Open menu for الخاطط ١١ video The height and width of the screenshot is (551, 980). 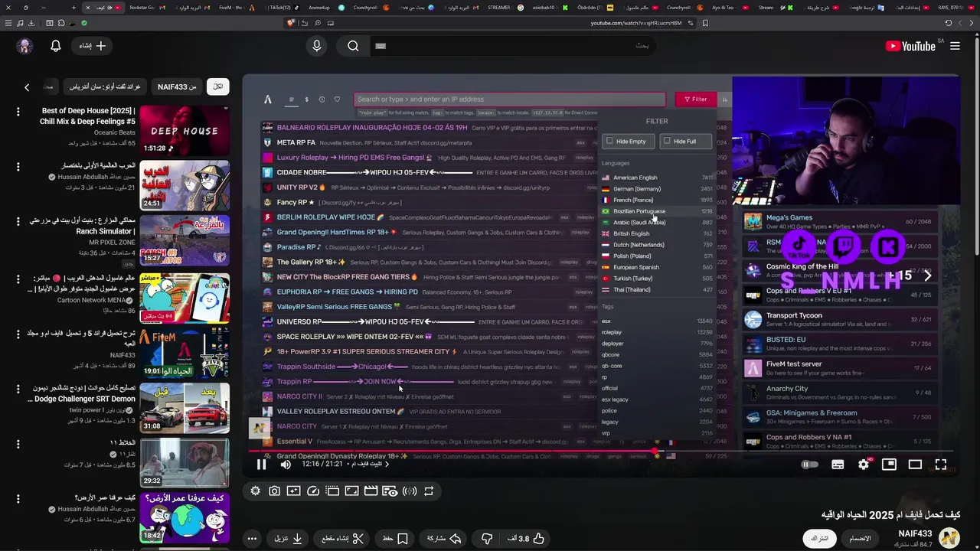18,444
